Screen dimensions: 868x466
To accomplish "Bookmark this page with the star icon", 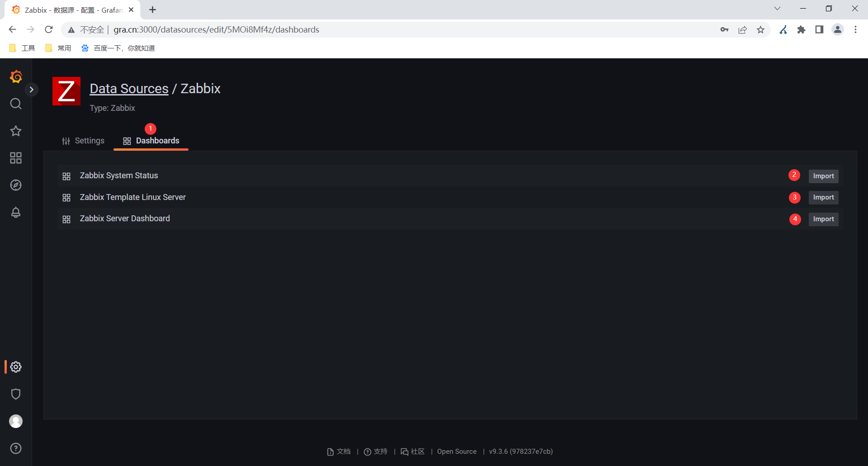I will [x=760, y=30].
